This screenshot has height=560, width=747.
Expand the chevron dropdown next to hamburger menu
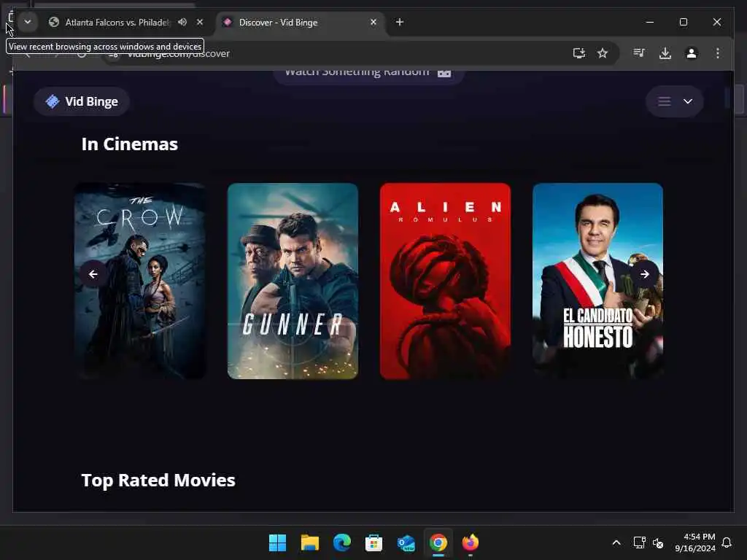click(688, 101)
